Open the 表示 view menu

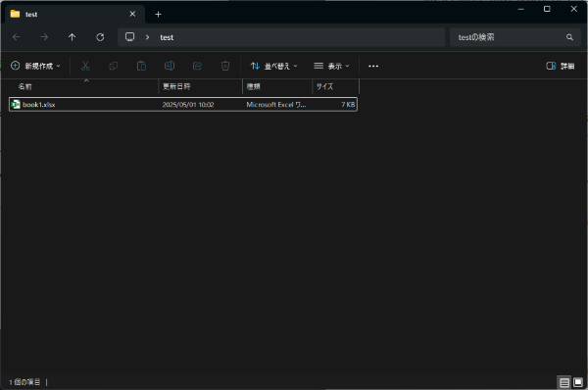(331, 66)
